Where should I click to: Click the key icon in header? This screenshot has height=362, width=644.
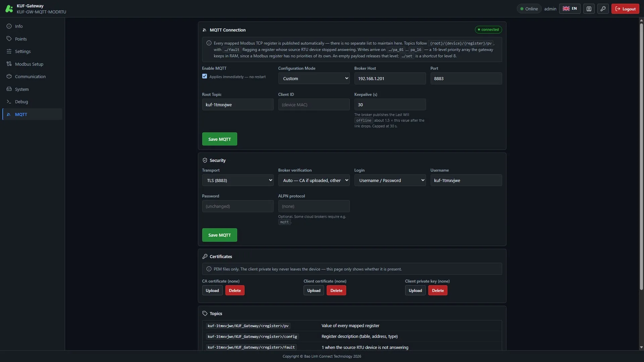603,9
